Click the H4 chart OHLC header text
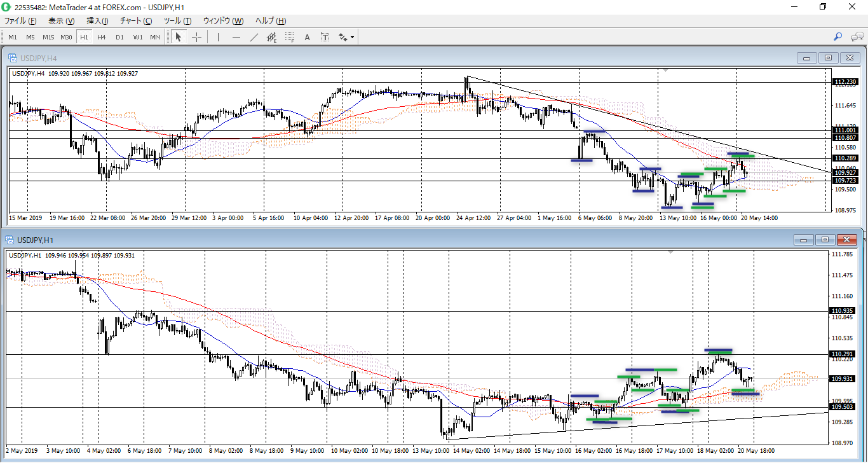Viewport: 868px width, 463px height. [75, 74]
